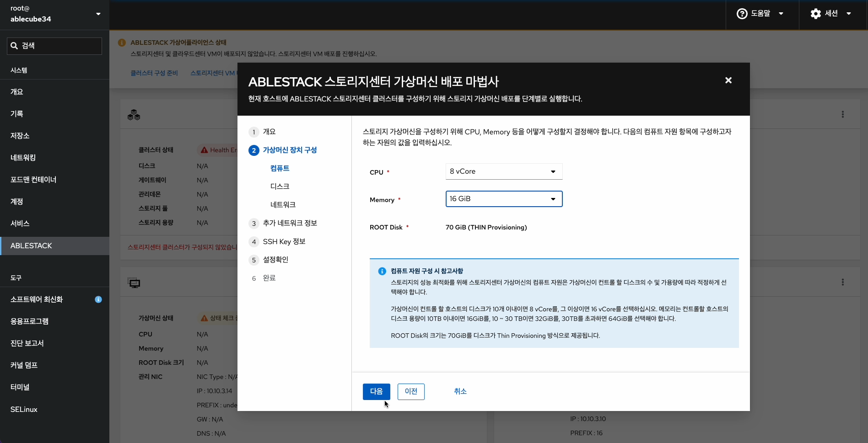Click the 세션 gear icon
Screen dimensions: 868x443
tap(816, 13)
